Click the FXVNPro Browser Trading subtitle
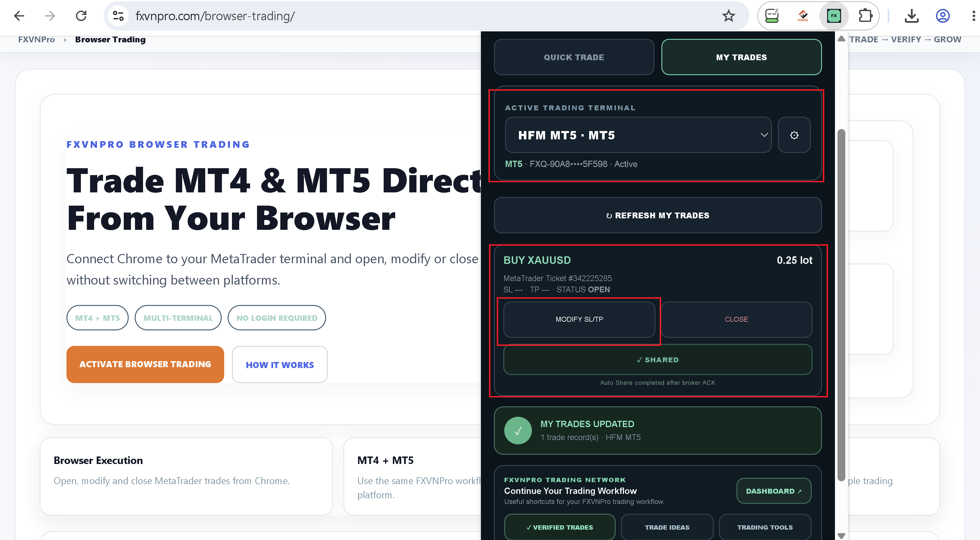980x540 pixels. [158, 145]
